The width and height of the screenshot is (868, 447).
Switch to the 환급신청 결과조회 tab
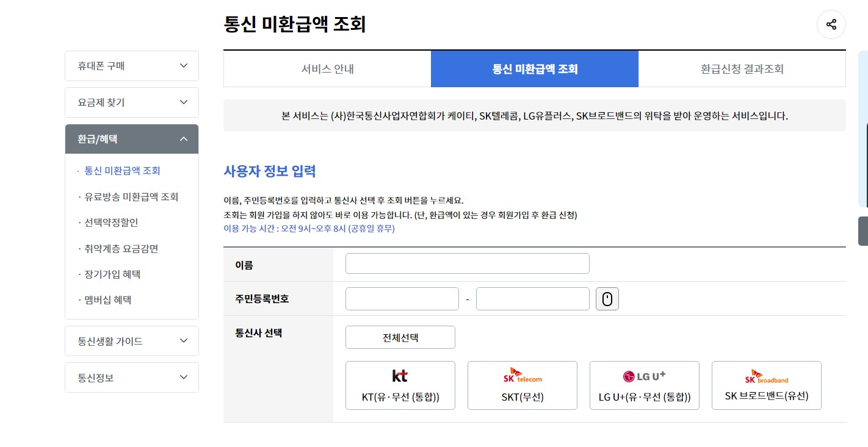tap(742, 68)
